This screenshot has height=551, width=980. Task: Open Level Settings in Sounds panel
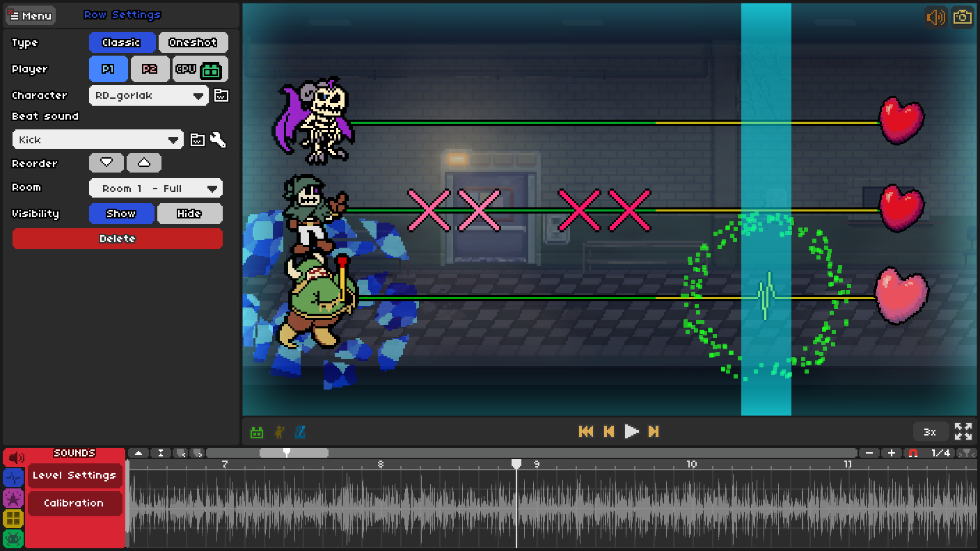(74, 476)
